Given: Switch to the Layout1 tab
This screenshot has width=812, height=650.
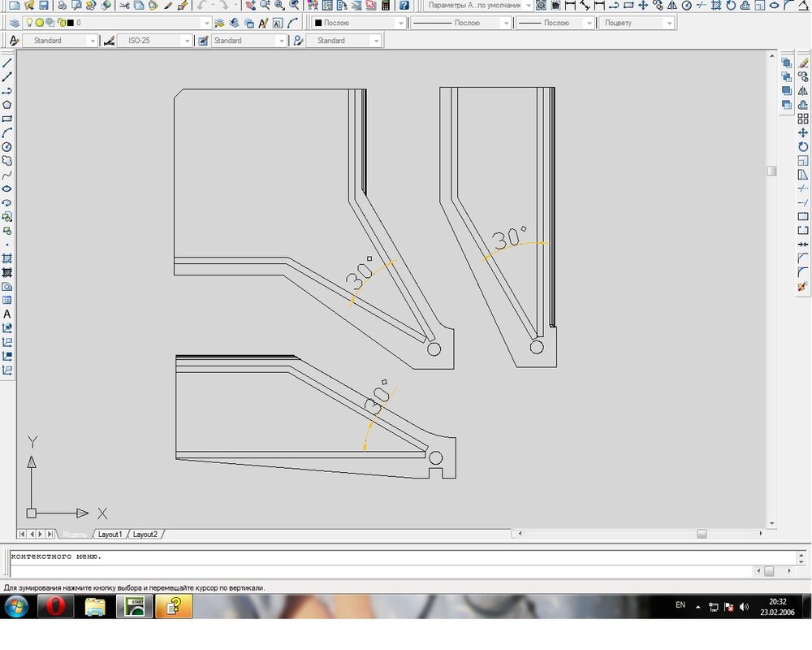Looking at the screenshot, I should click(110, 535).
